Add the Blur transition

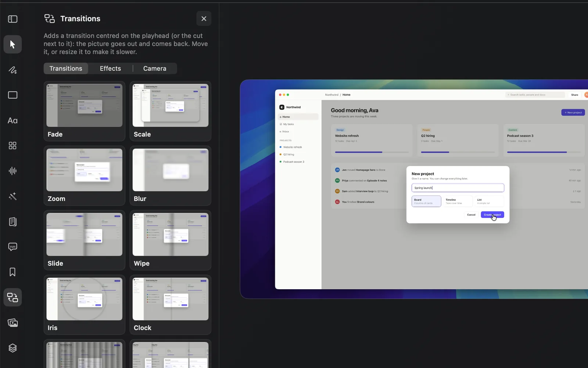click(x=171, y=176)
